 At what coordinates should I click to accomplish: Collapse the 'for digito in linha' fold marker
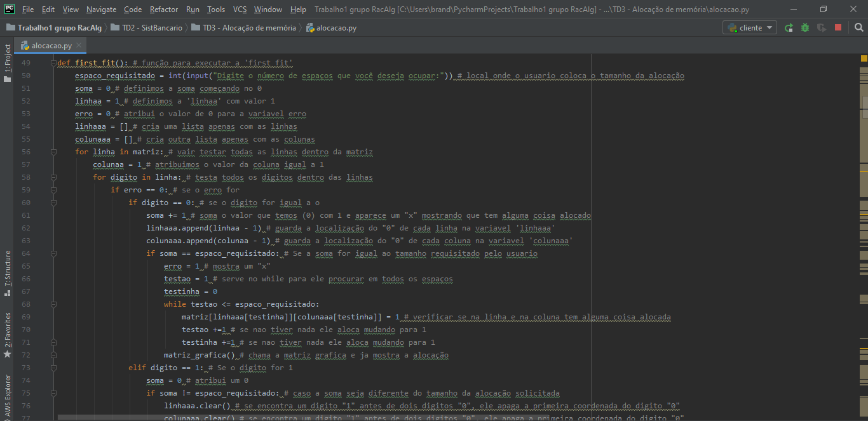(53, 177)
